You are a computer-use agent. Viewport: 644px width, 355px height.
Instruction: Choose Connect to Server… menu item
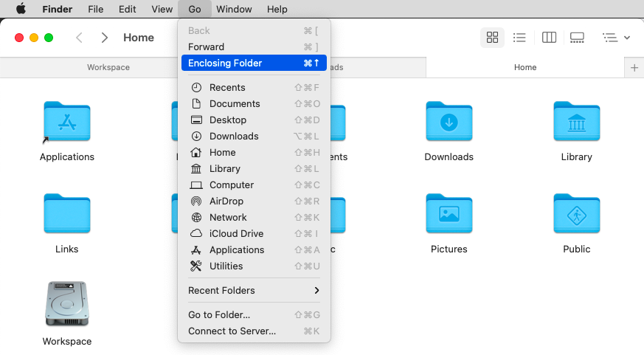click(254, 331)
